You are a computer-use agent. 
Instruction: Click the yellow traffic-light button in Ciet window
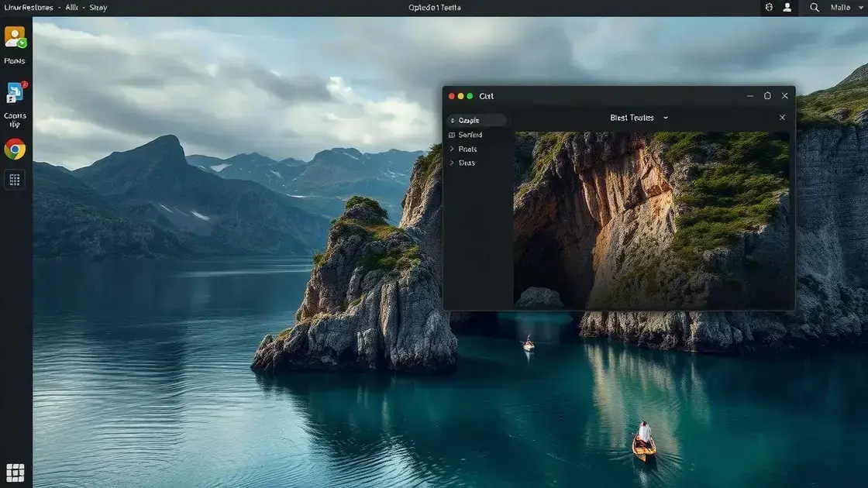click(460, 96)
